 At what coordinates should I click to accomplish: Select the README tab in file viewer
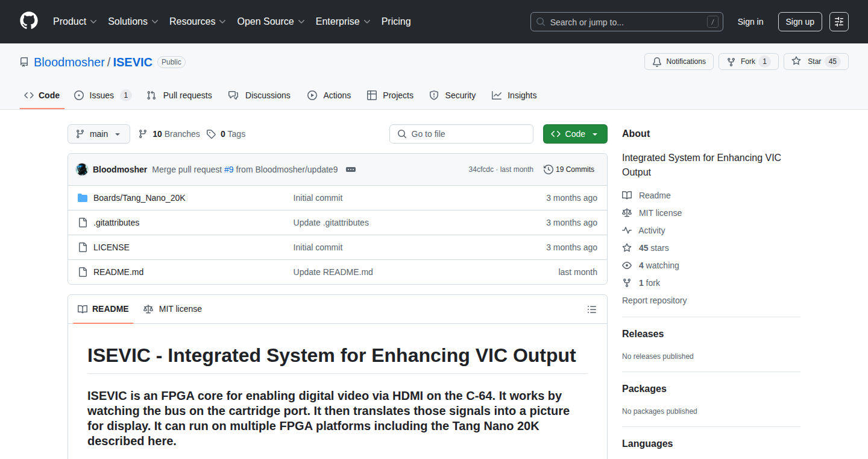[x=104, y=309]
